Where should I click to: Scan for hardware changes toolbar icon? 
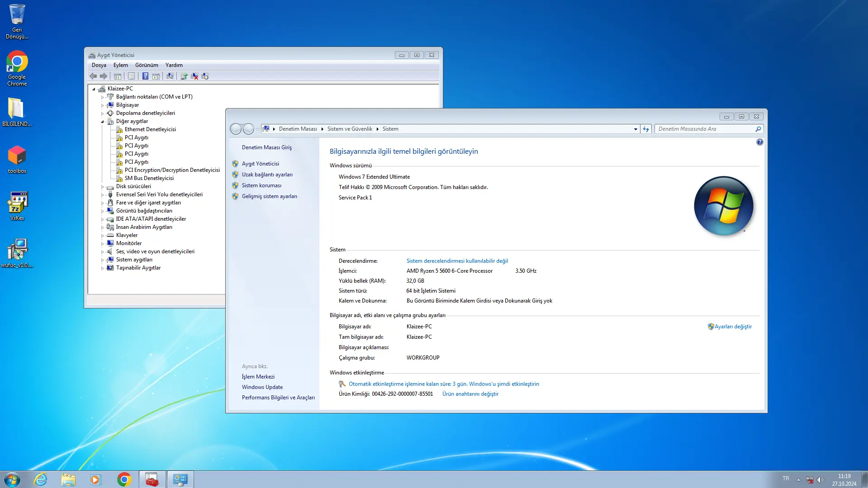click(170, 76)
